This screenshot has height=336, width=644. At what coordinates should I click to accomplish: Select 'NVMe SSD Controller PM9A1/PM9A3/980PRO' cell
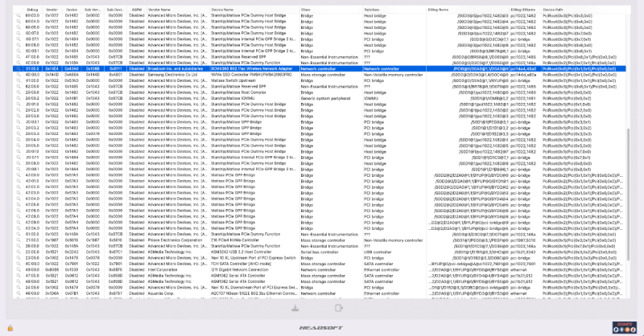(x=251, y=75)
